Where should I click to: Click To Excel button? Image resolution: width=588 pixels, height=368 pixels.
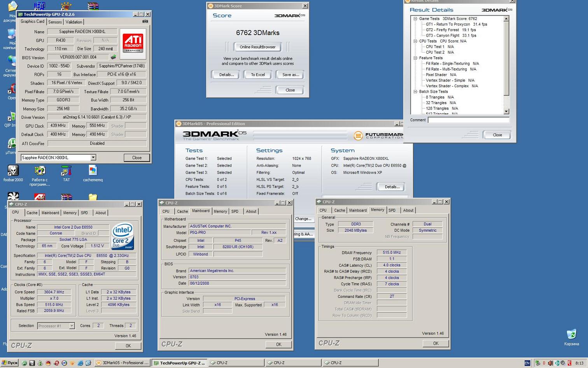pyautogui.click(x=257, y=75)
